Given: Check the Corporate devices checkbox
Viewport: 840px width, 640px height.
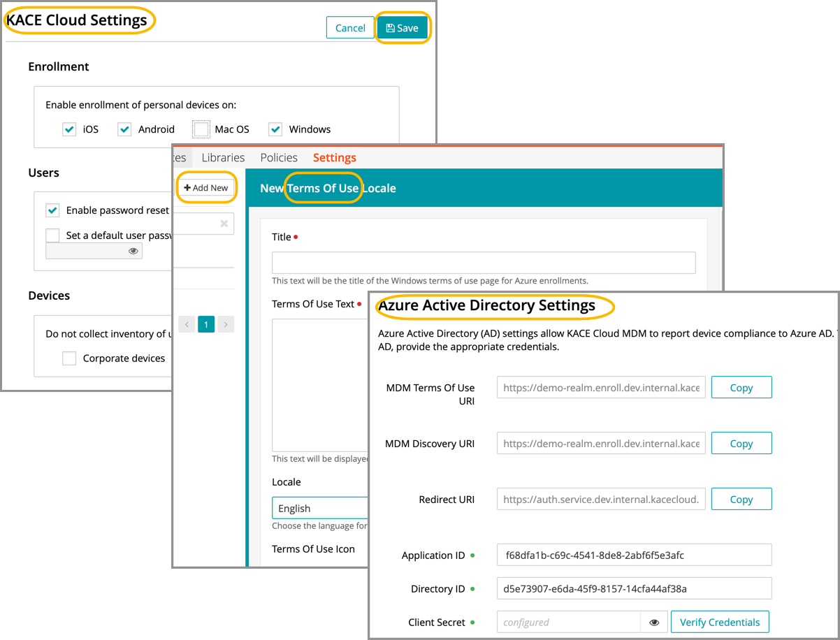Looking at the screenshot, I should click(x=69, y=358).
